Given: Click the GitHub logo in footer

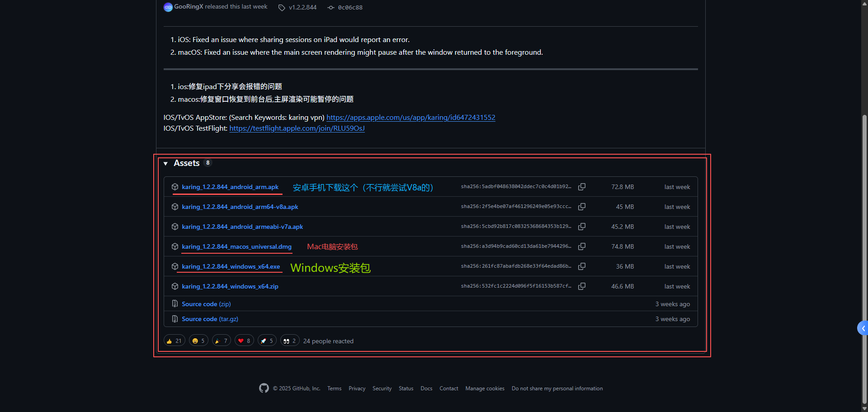Looking at the screenshot, I should pyautogui.click(x=264, y=388).
